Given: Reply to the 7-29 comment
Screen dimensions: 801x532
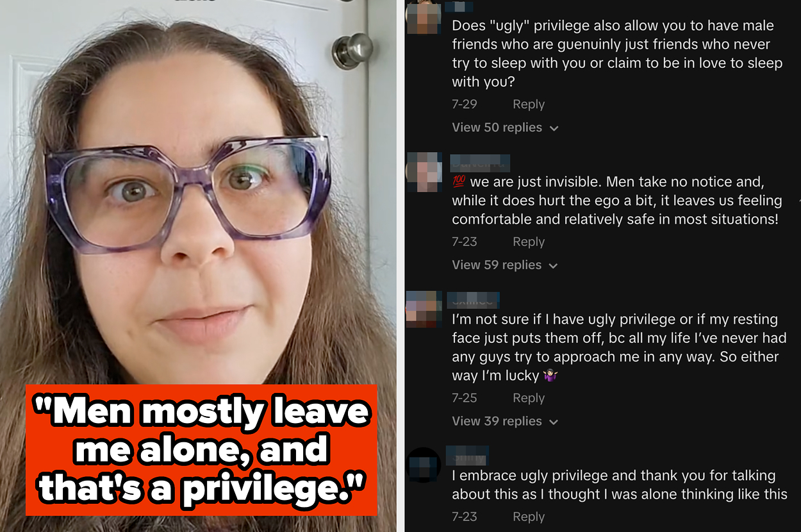Looking at the screenshot, I should point(529,104).
